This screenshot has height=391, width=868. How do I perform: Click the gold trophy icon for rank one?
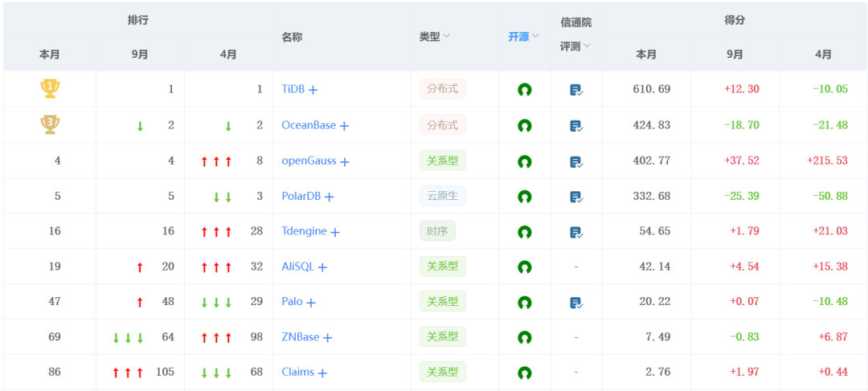(x=50, y=88)
